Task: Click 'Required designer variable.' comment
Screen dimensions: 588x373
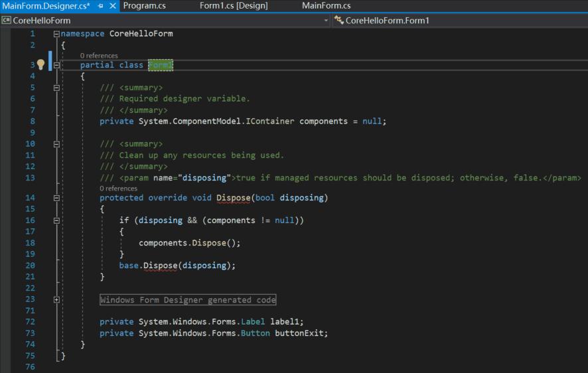Action: coord(184,99)
